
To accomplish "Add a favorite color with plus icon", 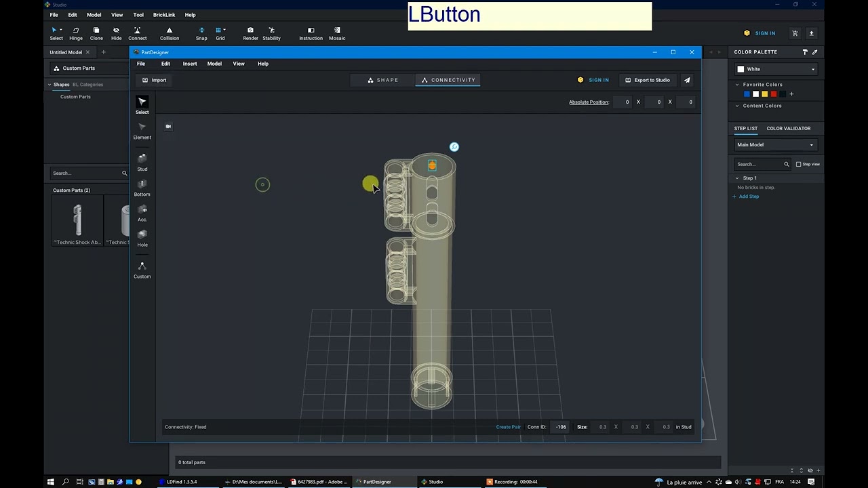I will (x=791, y=94).
